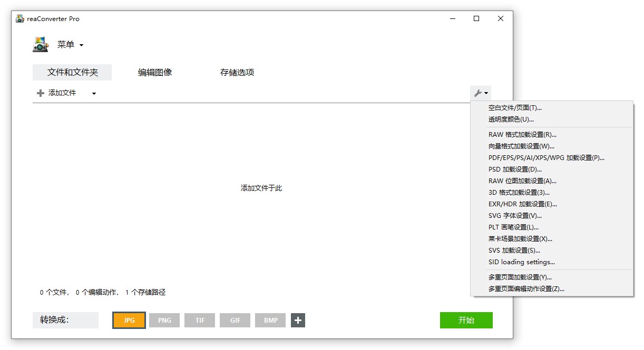This screenshot has width=644, height=350.
Task: Close the reaConverter Pro window
Action: [501, 18]
